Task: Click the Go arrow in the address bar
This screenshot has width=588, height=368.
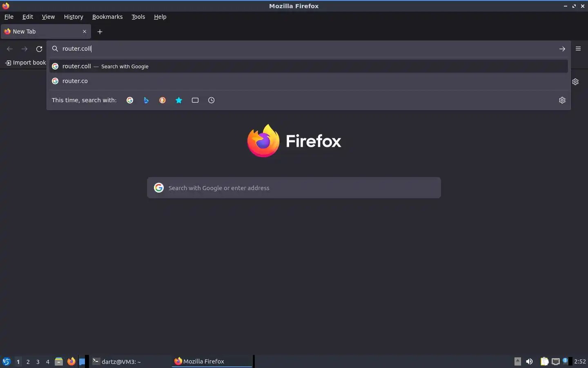Action: coord(562,49)
